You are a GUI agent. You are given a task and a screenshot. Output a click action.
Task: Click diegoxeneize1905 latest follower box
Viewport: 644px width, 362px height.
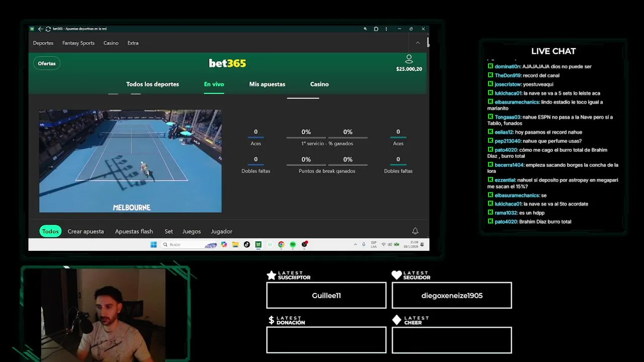click(452, 295)
